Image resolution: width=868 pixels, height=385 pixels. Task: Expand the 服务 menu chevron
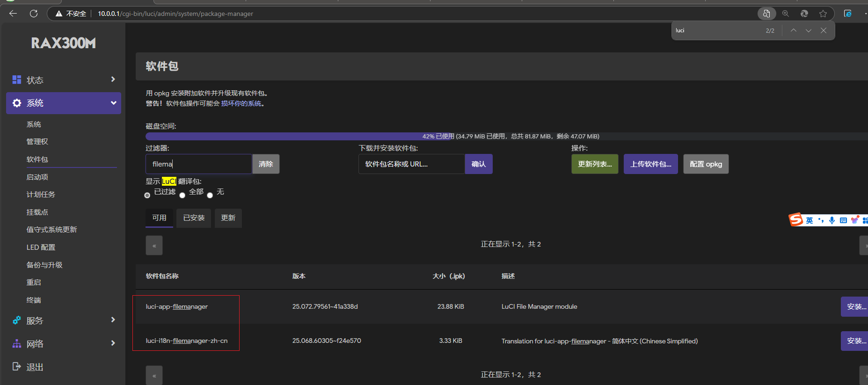[113, 320]
